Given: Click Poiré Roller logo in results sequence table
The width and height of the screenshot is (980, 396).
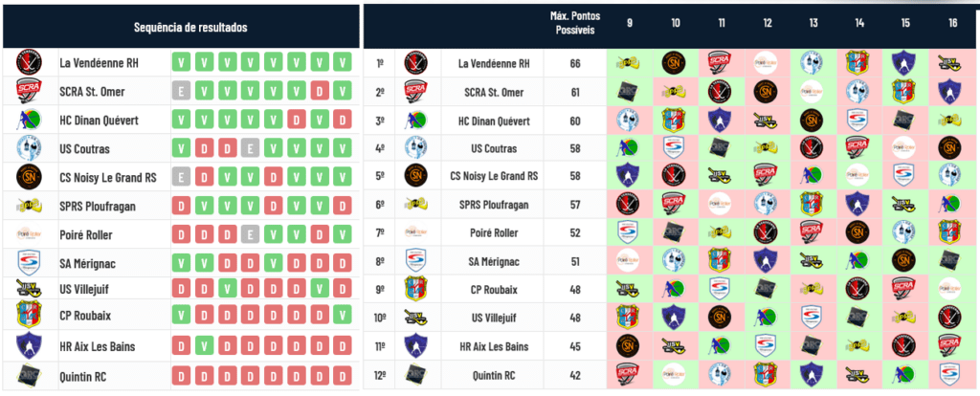Looking at the screenshot, I should click(29, 234).
